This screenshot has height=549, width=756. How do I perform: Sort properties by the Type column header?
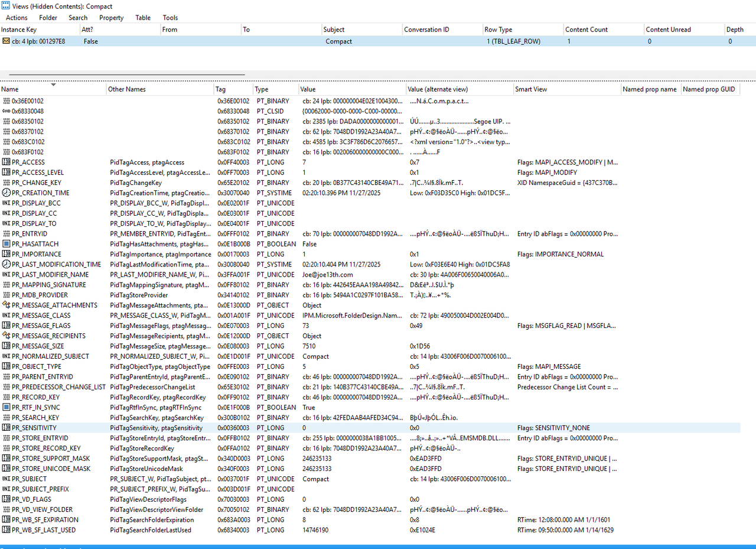[x=276, y=89]
